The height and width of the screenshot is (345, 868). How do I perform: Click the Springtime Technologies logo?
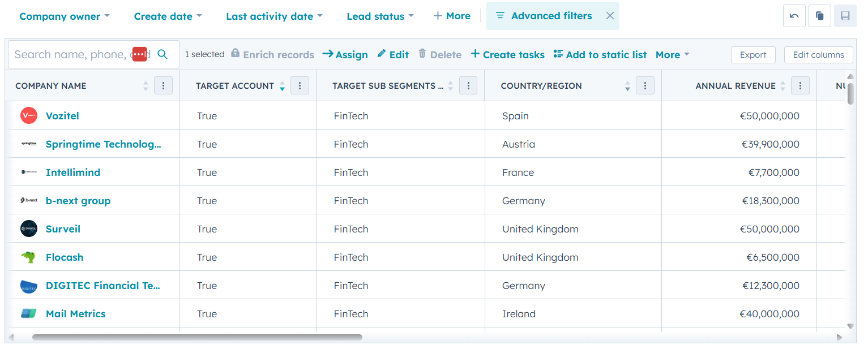[29, 144]
